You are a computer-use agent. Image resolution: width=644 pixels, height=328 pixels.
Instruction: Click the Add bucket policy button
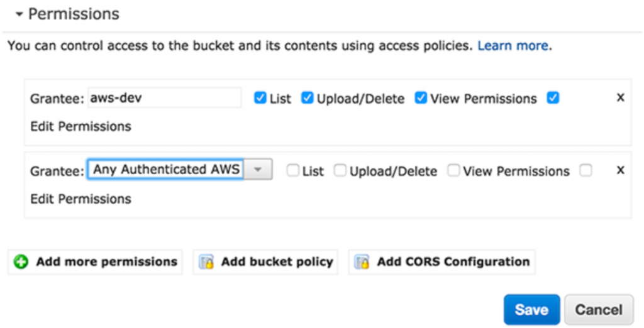tap(265, 261)
